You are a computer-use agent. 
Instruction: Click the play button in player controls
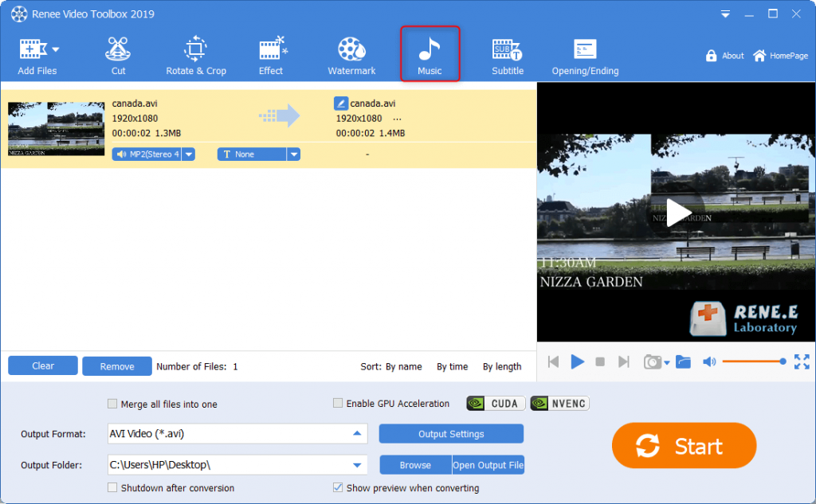pos(577,361)
